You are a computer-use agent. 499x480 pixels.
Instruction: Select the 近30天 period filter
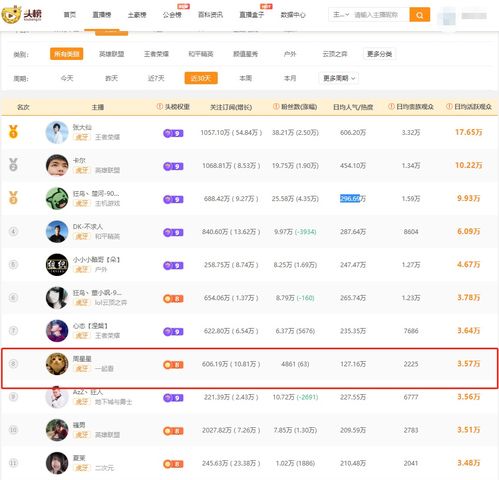coord(201,78)
